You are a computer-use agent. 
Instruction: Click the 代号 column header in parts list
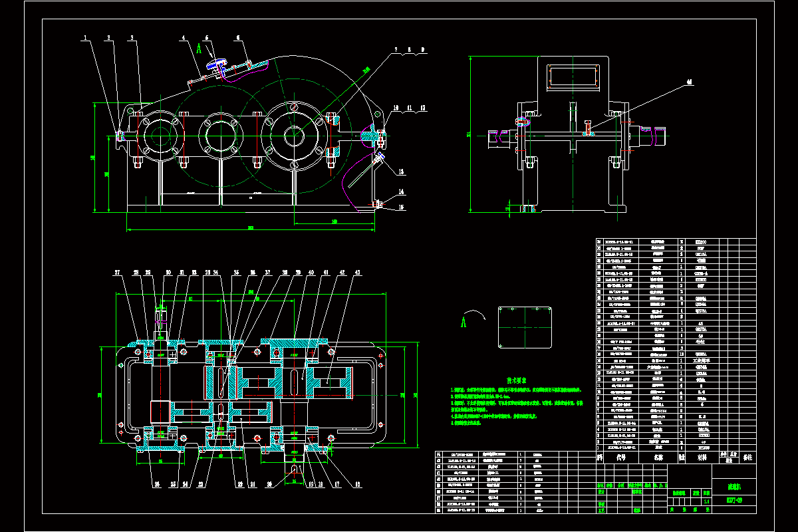[621, 458]
